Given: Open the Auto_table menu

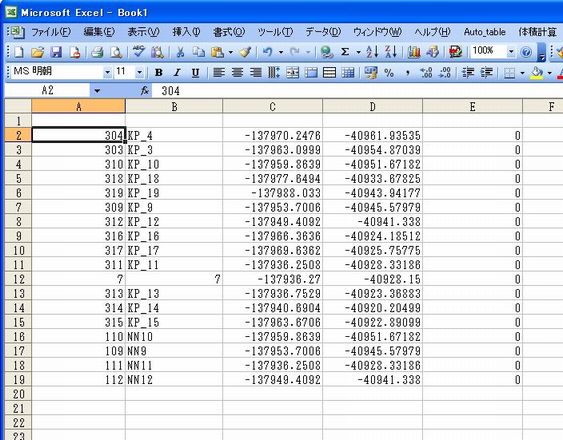Looking at the screenshot, I should [484, 32].
